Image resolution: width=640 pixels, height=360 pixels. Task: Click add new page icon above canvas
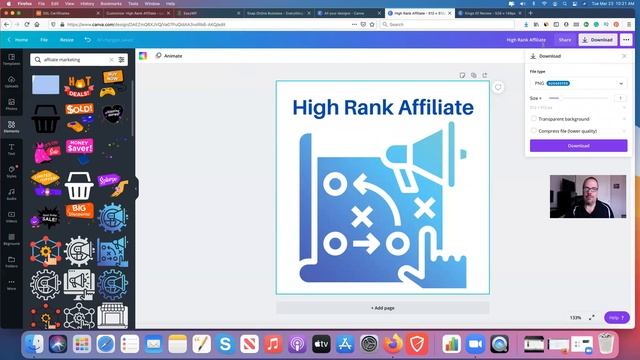484,75
